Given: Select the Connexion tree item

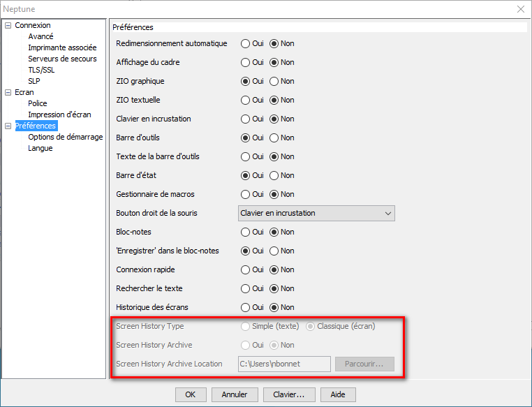Looking at the screenshot, I should [33, 25].
